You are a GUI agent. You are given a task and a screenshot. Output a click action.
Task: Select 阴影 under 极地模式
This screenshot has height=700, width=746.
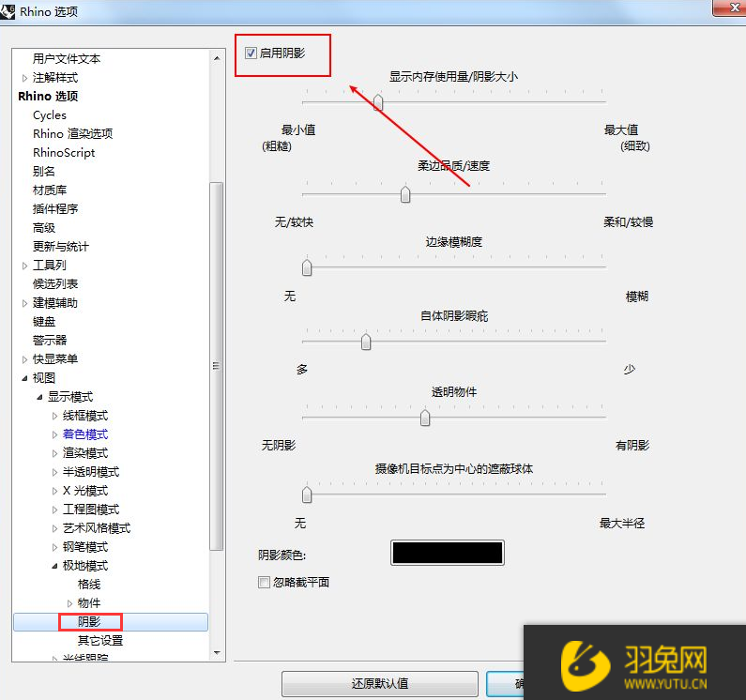pyautogui.click(x=89, y=622)
